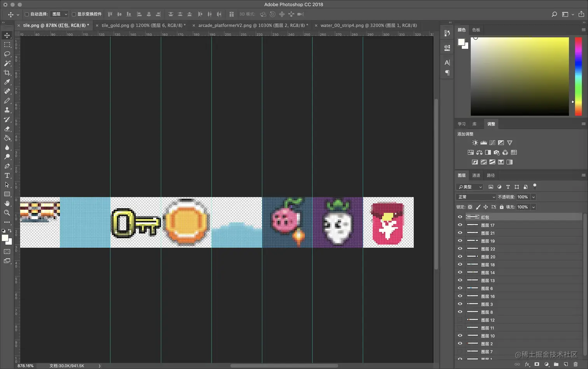Click the delete layer trash icon
Image resolution: width=588 pixels, height=369 pixels.
576,364
